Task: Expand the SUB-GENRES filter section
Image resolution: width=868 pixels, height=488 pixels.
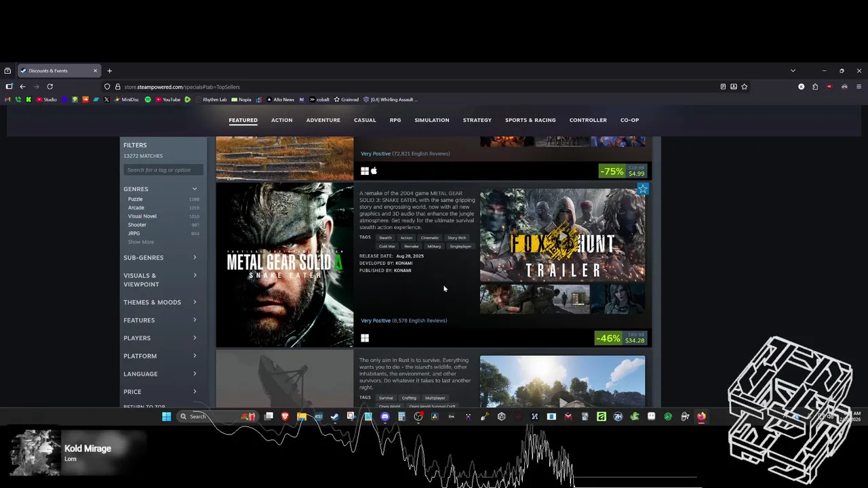Action: click(161, 258)
